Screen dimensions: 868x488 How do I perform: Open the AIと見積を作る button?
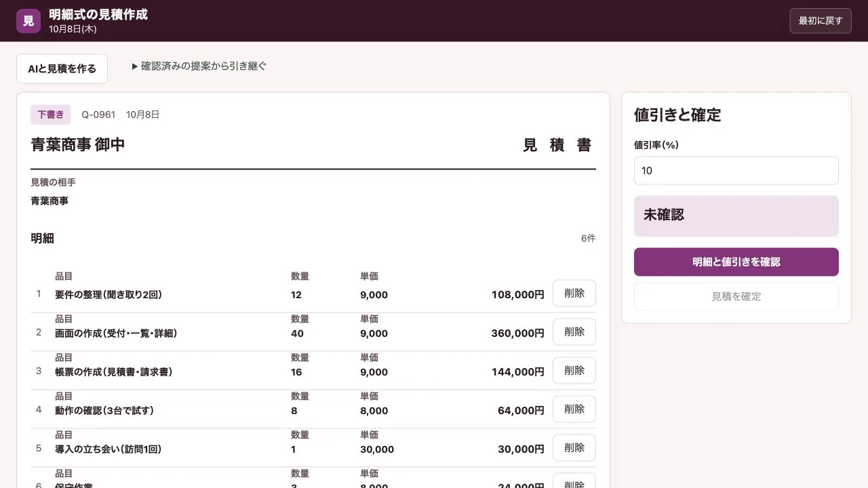click(x=62, y=68)
